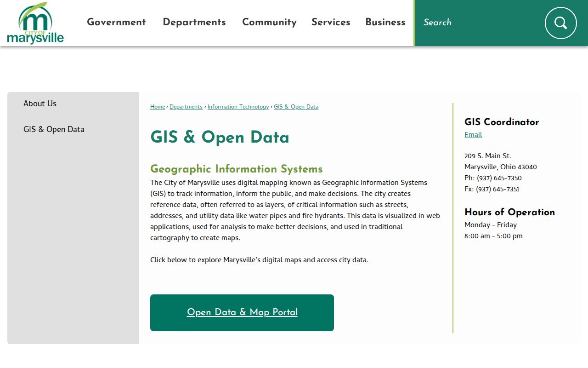Open the Business menu
Image resolution: width=588 pixels, height=368 pixels.
[x=385, y=23]
